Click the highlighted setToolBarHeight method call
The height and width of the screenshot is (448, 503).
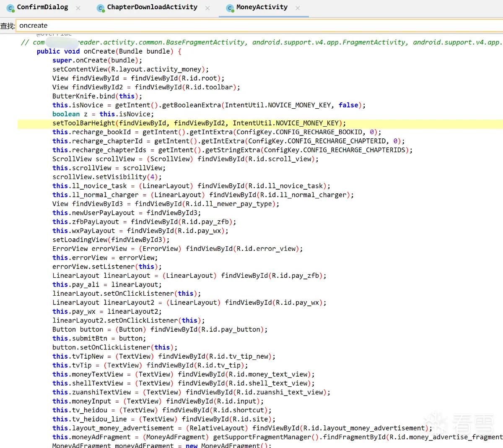click(83, 123)
